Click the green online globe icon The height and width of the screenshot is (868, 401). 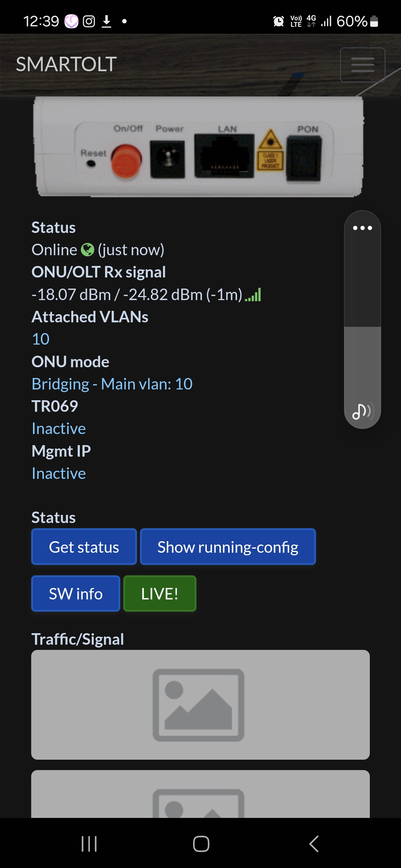(88, 250)
